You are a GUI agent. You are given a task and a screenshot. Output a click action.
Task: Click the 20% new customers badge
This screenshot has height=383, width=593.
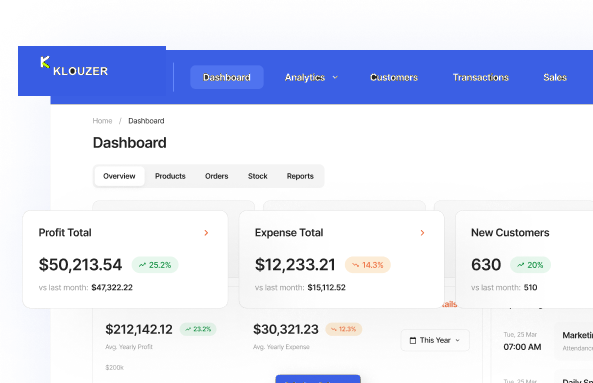[x=530, y=265]
